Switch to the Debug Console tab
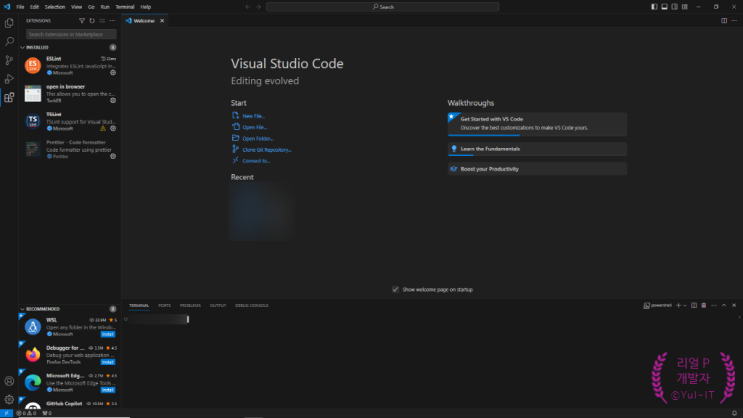743x418 pixels. (x=252, y=306)
